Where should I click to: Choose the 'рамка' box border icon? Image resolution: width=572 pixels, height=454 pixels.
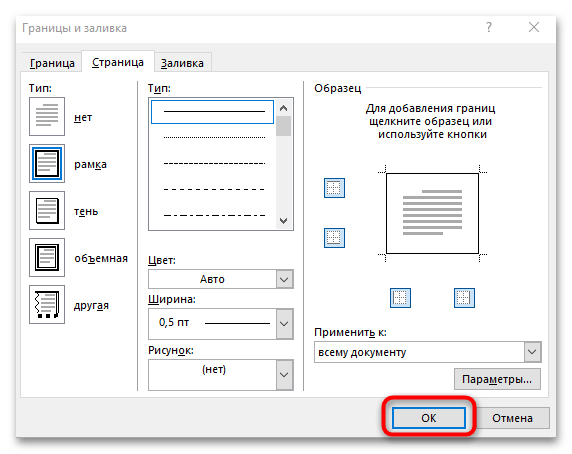47,163
